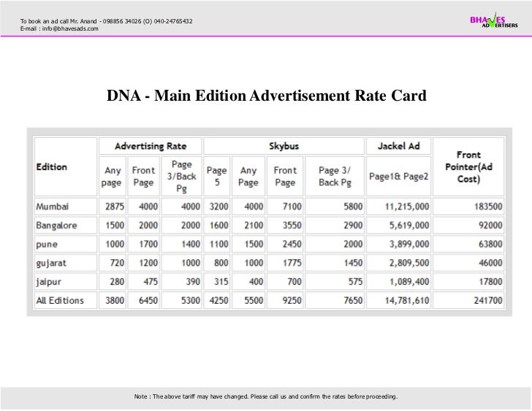Click the Jackel Ad value 5,619,000
Viewport: 532px width, 411px height.
click(x=409, y=226)
